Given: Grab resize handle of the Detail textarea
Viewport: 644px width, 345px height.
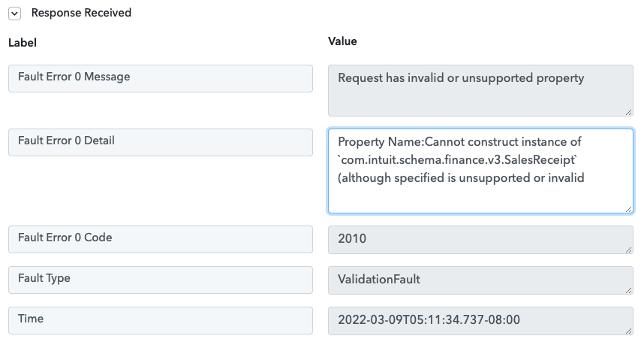Looking at the screenshot, I should click(629, 209).
